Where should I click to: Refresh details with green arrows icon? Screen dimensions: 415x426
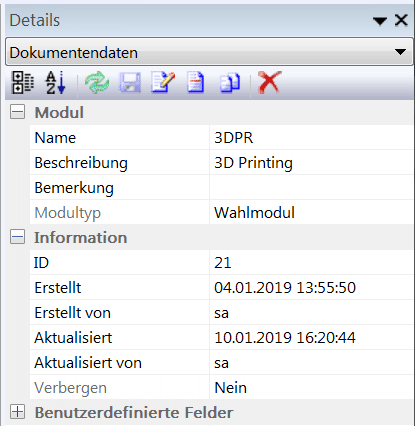[97, 82]
